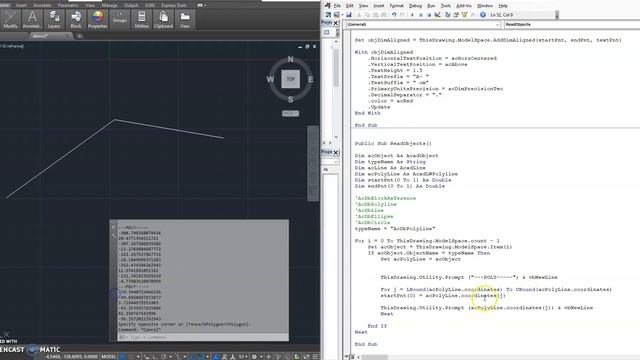Image resolution: width=640 pixels, height=360 pixels.
Task: Open the Block ribbon panel
Action: pos(76,20)
